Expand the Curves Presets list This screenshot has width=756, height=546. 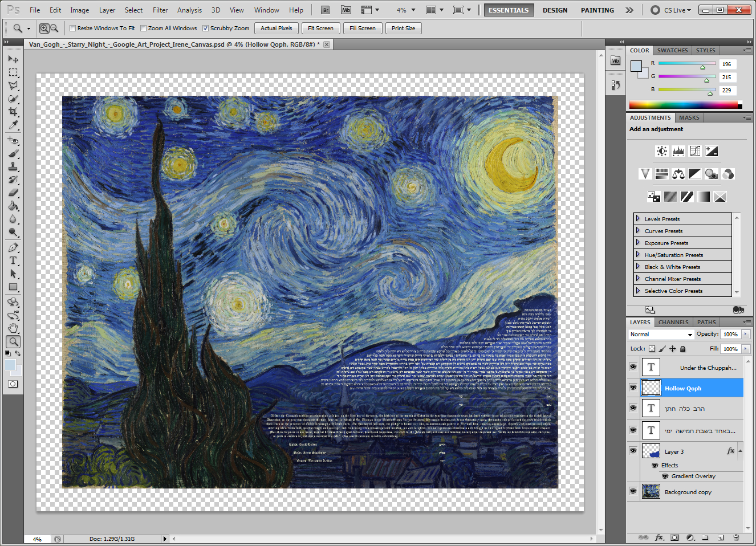(x=638, y=231)
